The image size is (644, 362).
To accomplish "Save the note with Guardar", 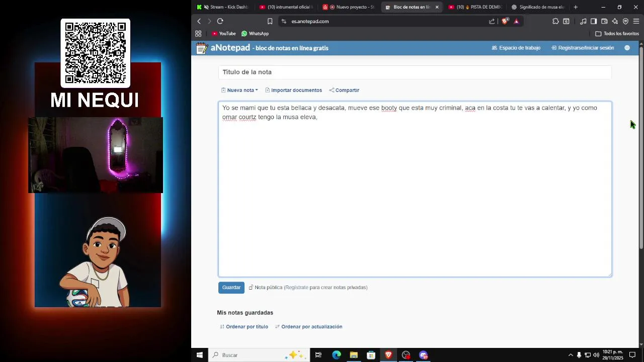I will [231, 288].
